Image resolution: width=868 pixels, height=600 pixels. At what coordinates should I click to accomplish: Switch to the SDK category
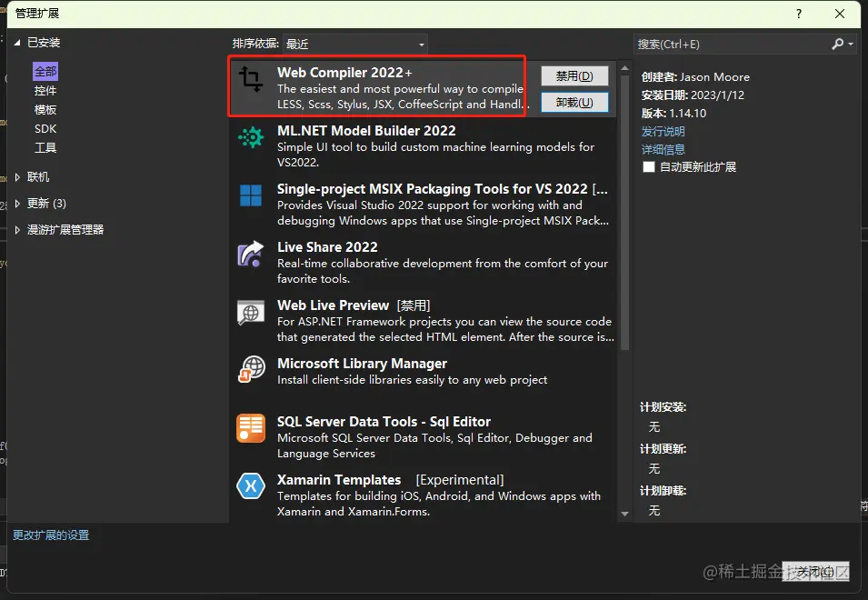point(45,128)
